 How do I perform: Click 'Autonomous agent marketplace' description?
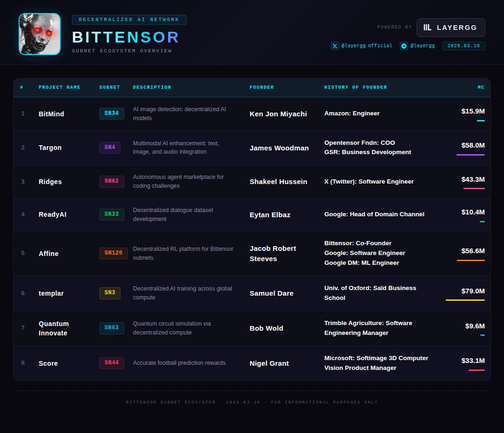(178, 181)
